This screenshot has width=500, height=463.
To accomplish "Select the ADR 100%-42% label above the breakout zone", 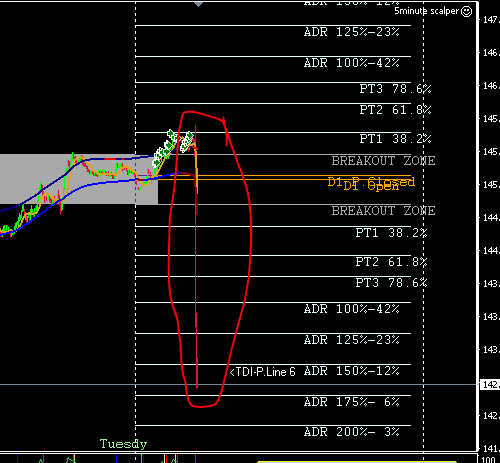I will [352, 63].
